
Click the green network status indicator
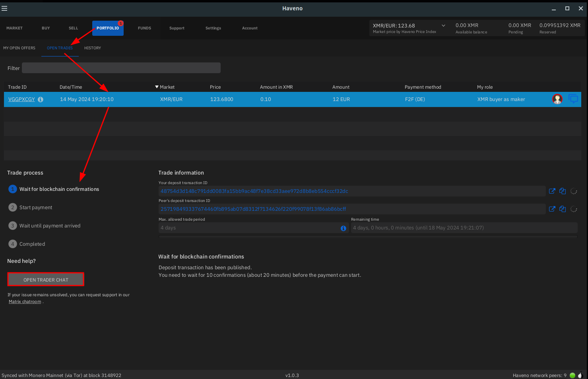(572, 375)
